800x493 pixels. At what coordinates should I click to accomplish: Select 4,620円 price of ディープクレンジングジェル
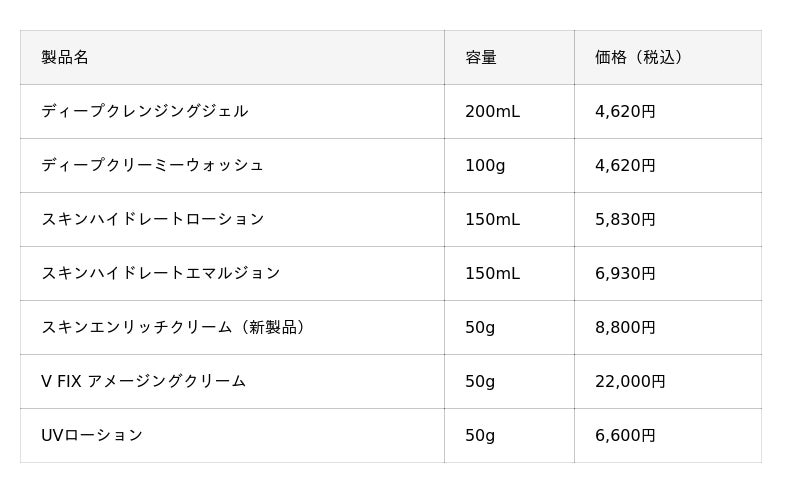pos(625,111)
